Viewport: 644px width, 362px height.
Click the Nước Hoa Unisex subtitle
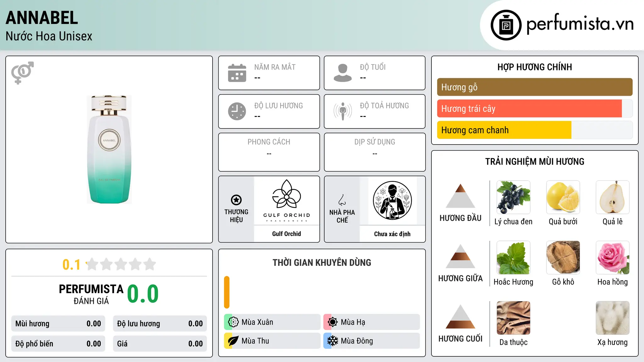click(x=49, y=36)
